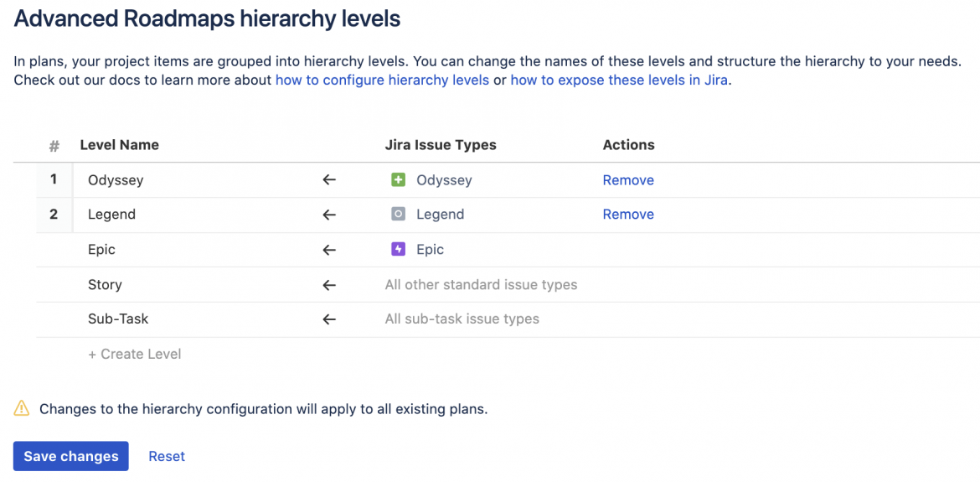Select the Story level name
980x482 pixels.
(105, 285)
